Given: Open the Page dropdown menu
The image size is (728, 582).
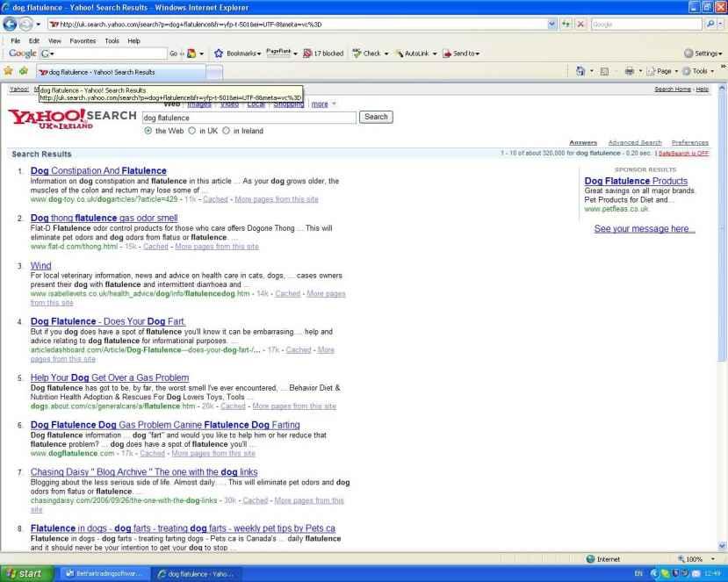Looking at the screenshot, I should 664,71.
